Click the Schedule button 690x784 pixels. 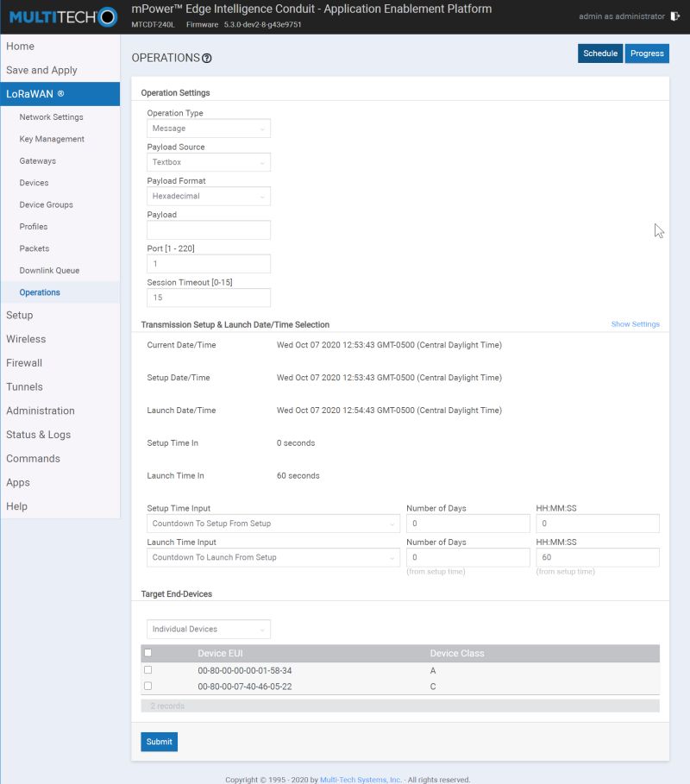click(x=600, y=53)
